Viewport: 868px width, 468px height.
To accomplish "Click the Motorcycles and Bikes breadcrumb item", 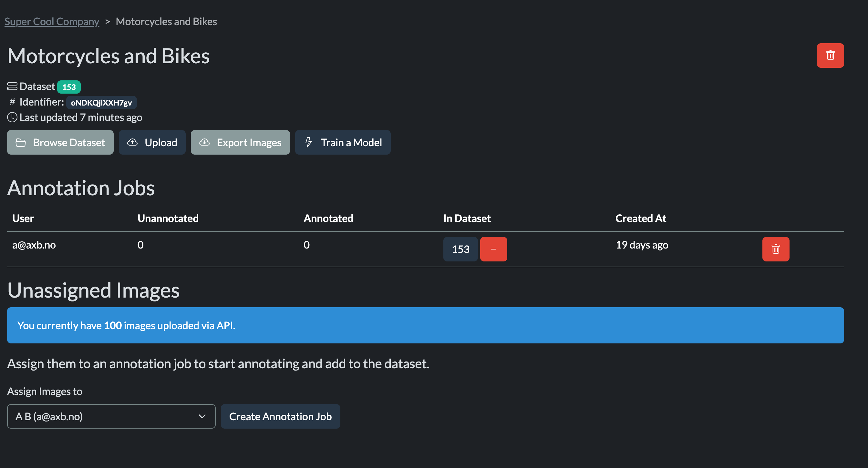I will point(166,22).
